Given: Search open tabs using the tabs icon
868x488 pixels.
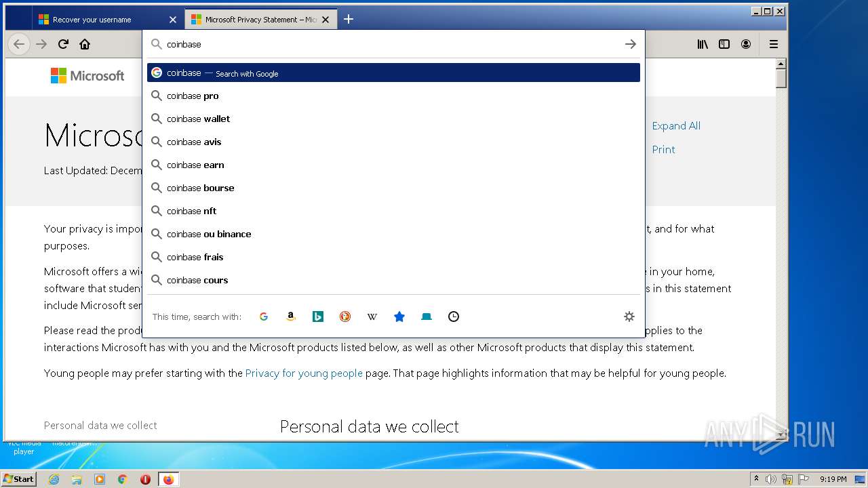Looking at the screenshot, I should point(427,317).
